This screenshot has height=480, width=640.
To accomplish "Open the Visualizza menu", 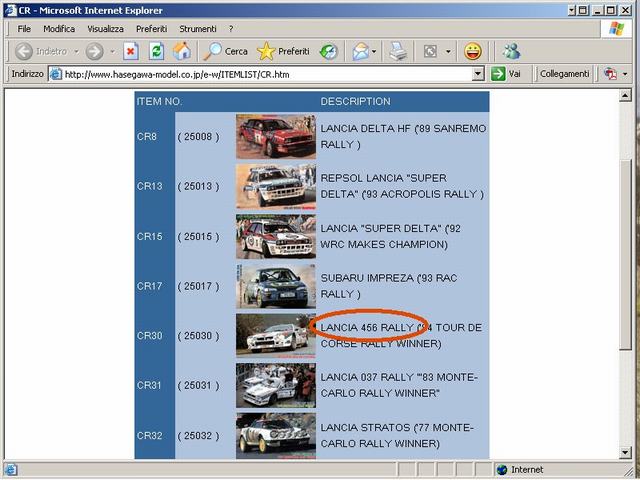I will click(x=105, y=29).
